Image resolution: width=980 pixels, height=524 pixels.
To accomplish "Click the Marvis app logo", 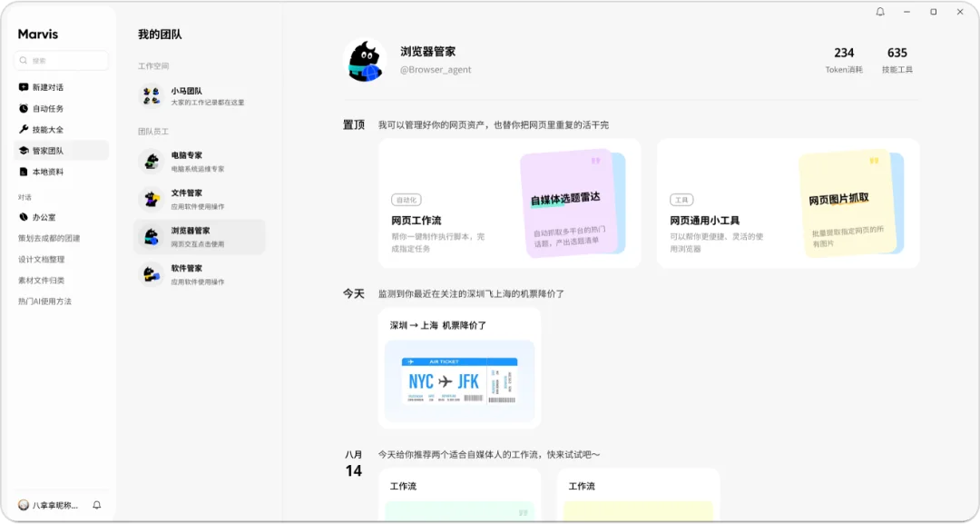I will 37,35.
